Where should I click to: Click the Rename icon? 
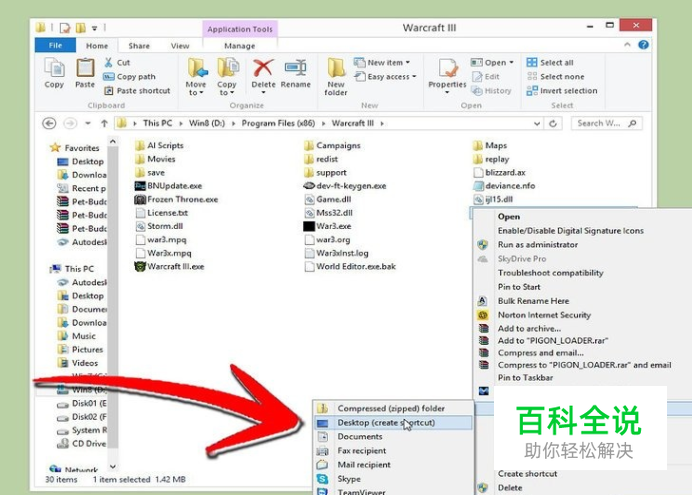296,68
